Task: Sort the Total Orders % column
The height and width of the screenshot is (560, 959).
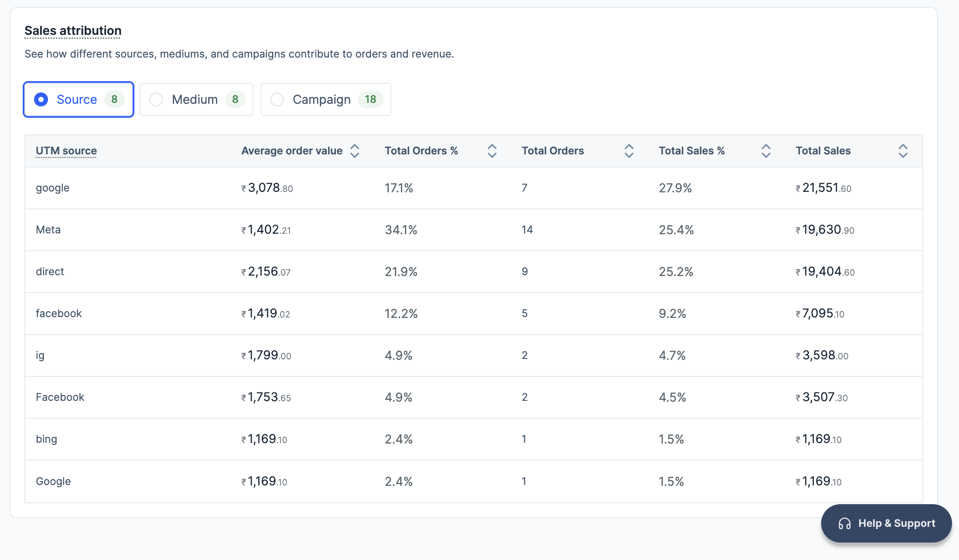Action: (x=492, y=150)
